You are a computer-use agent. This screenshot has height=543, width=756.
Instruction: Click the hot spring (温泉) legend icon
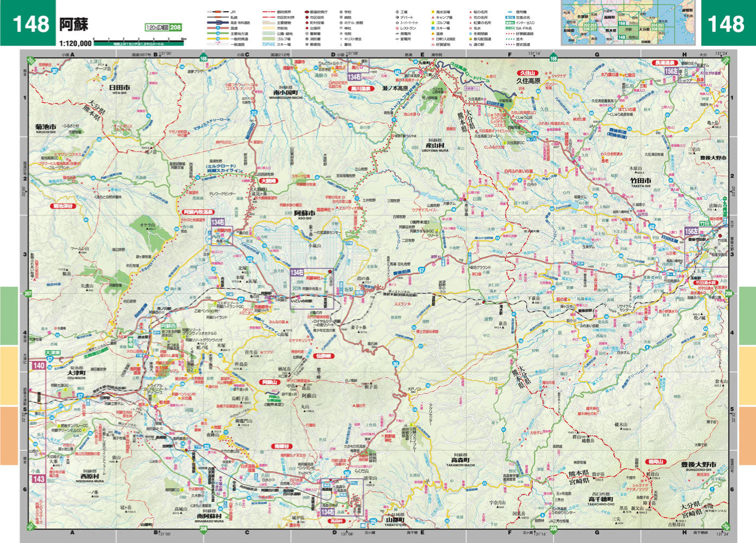(432, 34)
